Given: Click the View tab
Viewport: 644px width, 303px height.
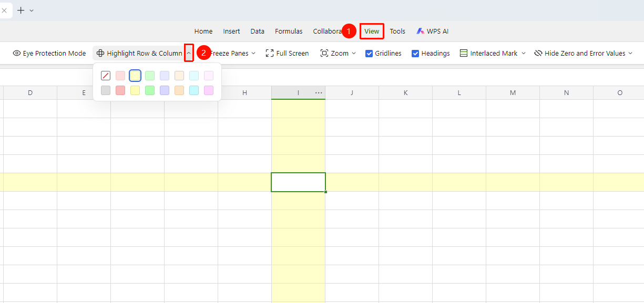Looking at the screenshot, I should [372, 31].
